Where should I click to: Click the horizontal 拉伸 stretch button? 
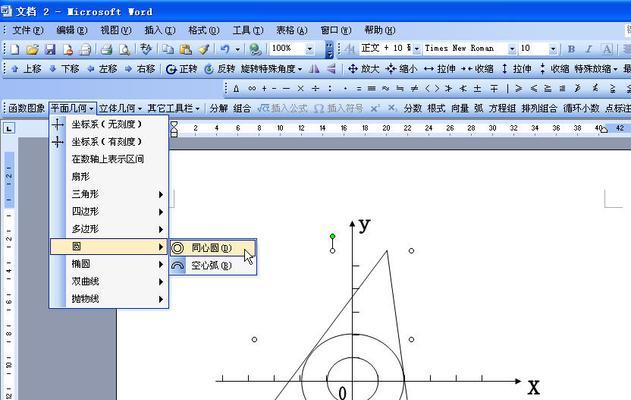pyautogui.click(x=439, y=69)
